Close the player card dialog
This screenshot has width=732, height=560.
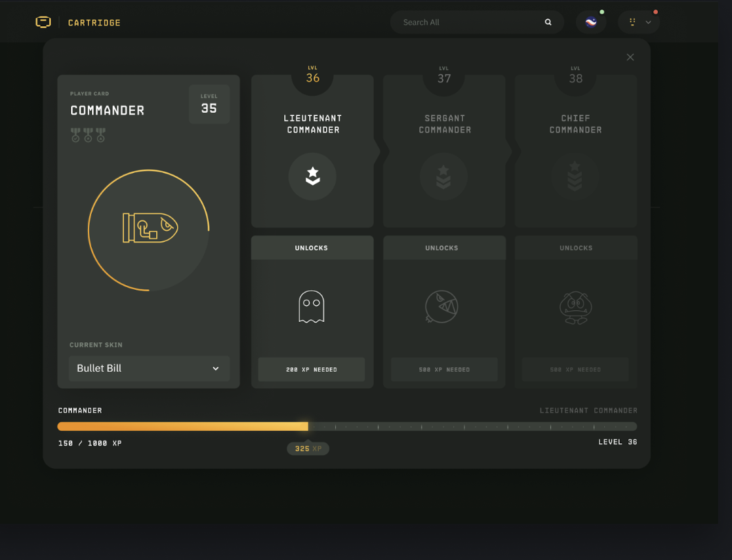(x=630, y=58)
